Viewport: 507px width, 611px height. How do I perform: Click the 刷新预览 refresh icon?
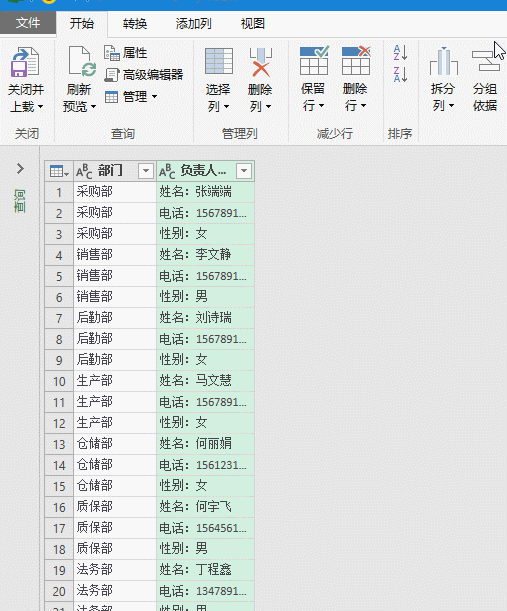pyautogui.click(x=82, y=61)
